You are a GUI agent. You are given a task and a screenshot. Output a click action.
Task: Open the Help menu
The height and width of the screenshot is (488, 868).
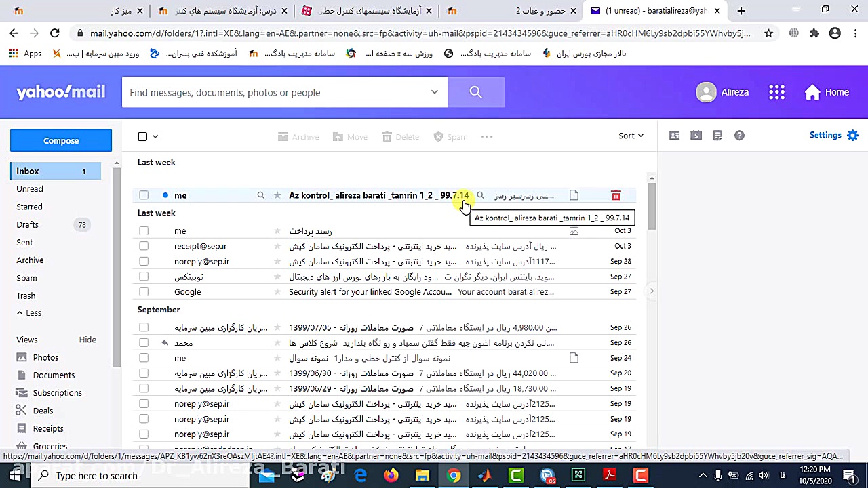tap(739, 136)
